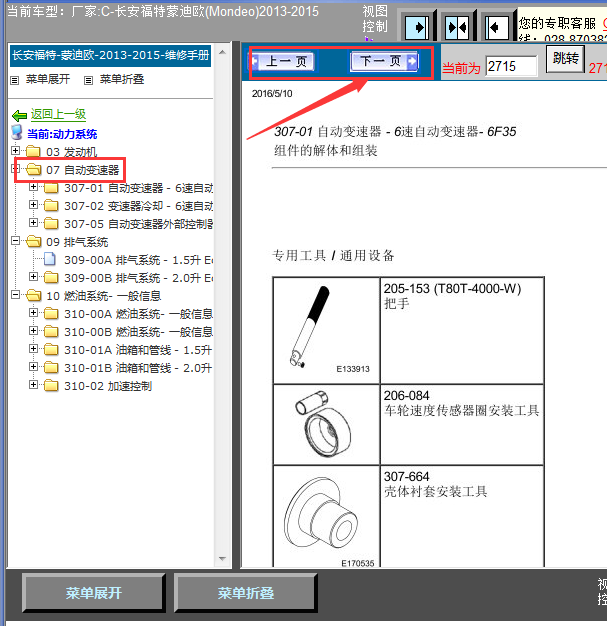Click the folder icon for 10 燃油系统

click(33, 295)
